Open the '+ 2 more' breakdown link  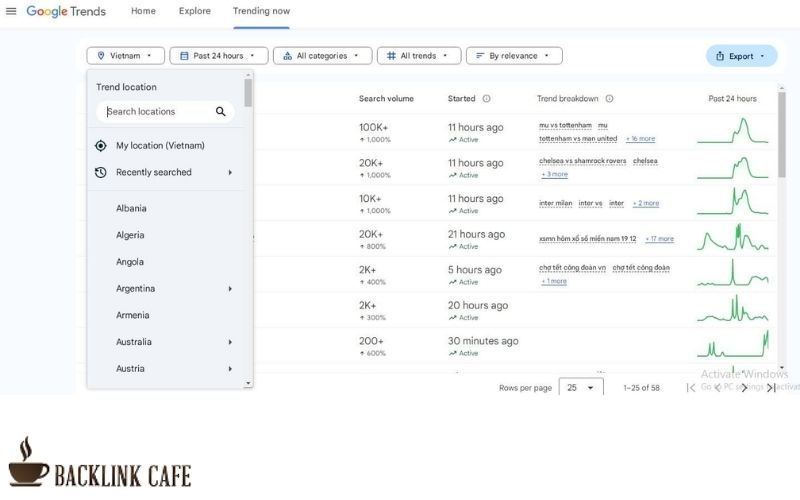646,203
